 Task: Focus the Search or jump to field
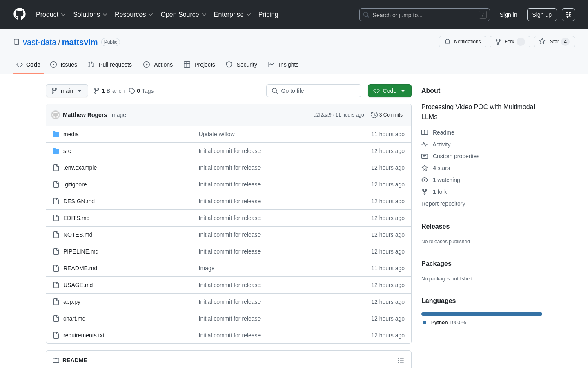425,15
